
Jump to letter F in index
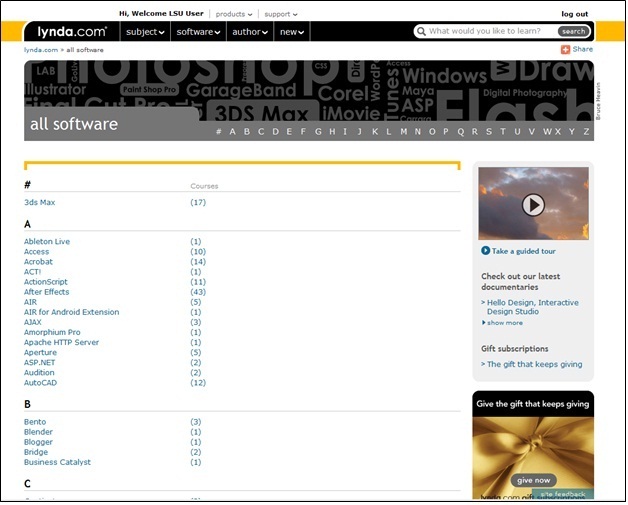[x=303, y=131]
